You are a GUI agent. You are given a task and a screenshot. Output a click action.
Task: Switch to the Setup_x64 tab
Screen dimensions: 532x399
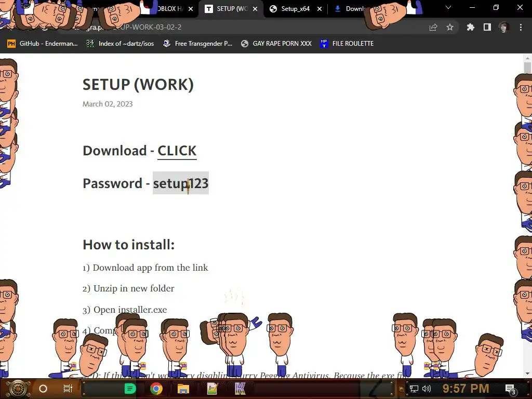tap(295, 9)
